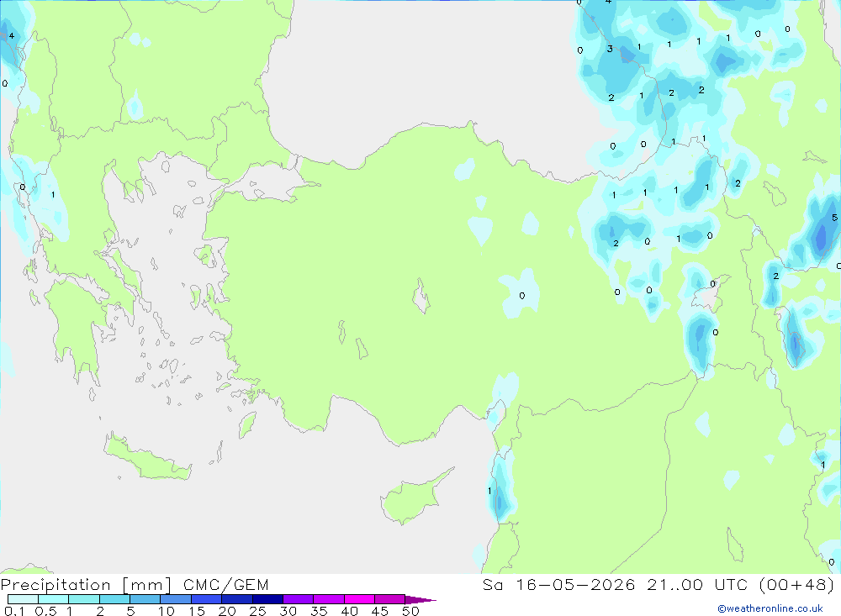Image resolution: width=841 pixels, height=616 pixels.
Task: Click the 45–50 mm legend swatch
Action: click(x=390, y=599)
